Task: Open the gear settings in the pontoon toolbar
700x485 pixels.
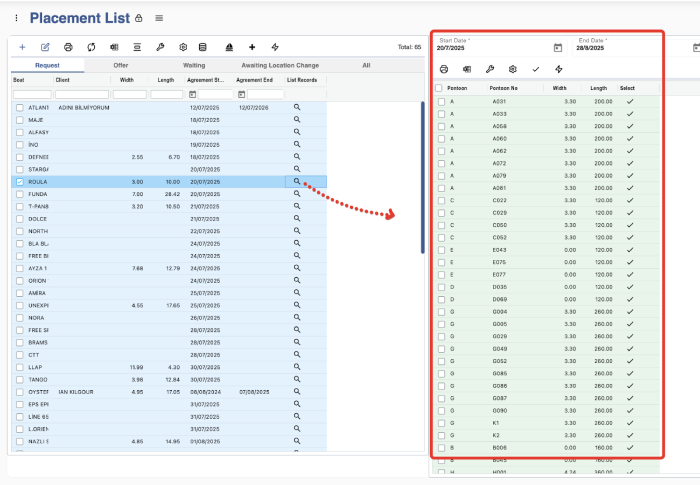Action: point(512,69)
